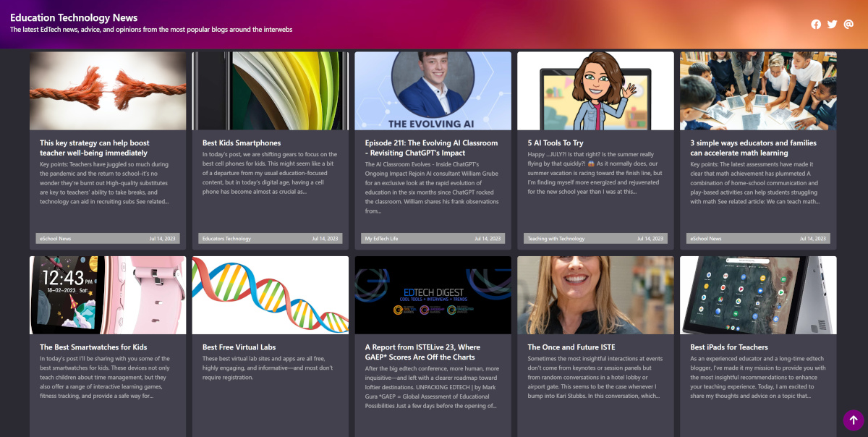Click the My EdTech Life source tag
The height and width of the screenshot is (437, 868).
tap(381, 238)
